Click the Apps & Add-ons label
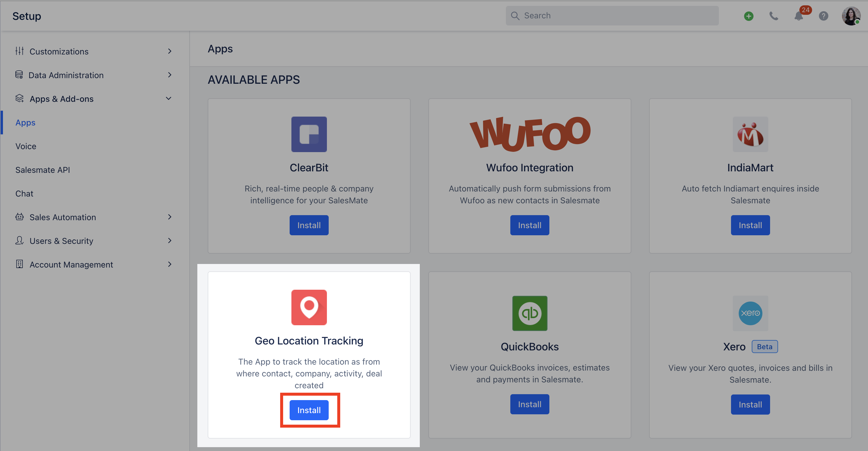The width and height of the screenshot is (868, 451). coord(61,99)
